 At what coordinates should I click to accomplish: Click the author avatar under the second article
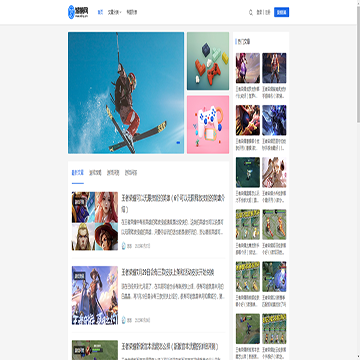[124, 320]
